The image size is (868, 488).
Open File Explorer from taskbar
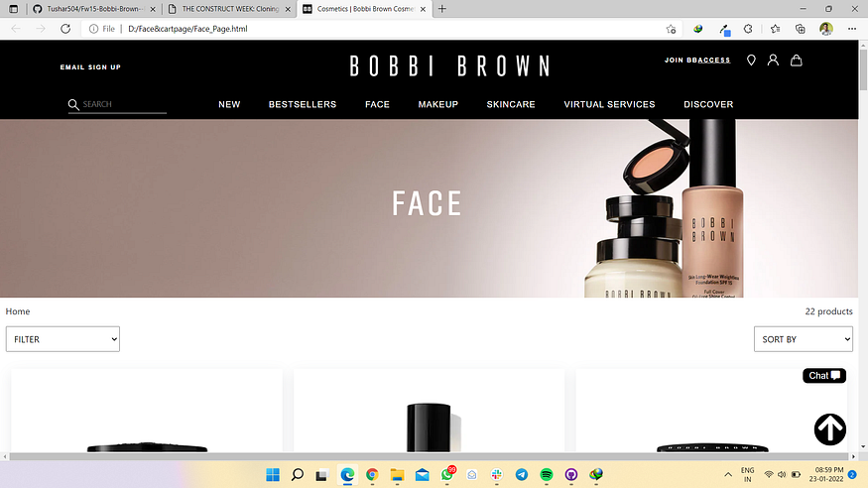point(397,475)
